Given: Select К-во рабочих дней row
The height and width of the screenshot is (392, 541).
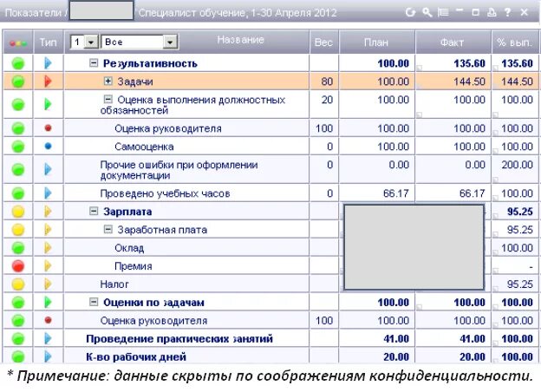Looking at the screenshot, I should [136, 356].
